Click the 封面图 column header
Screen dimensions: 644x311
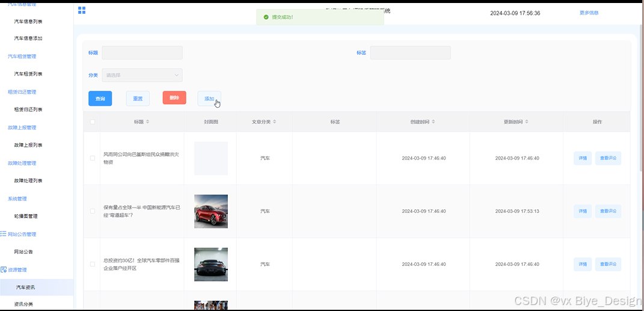point(210,122)
